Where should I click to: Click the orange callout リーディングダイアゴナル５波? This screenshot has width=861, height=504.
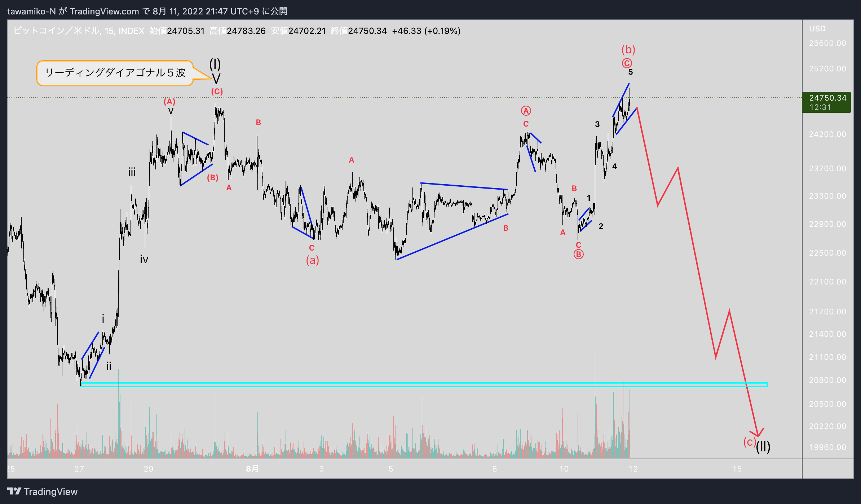(115, 73)
